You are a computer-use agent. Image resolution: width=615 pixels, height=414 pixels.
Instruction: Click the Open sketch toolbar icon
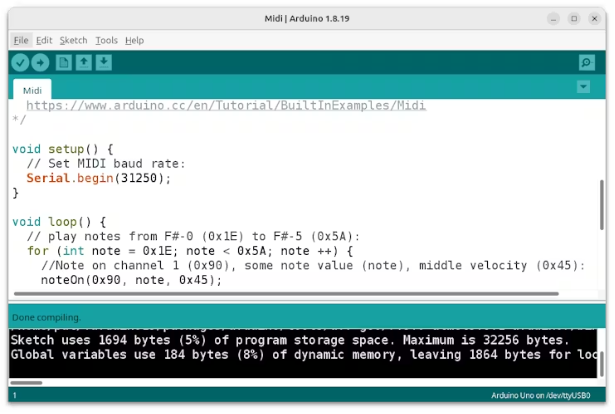point(84,63)
